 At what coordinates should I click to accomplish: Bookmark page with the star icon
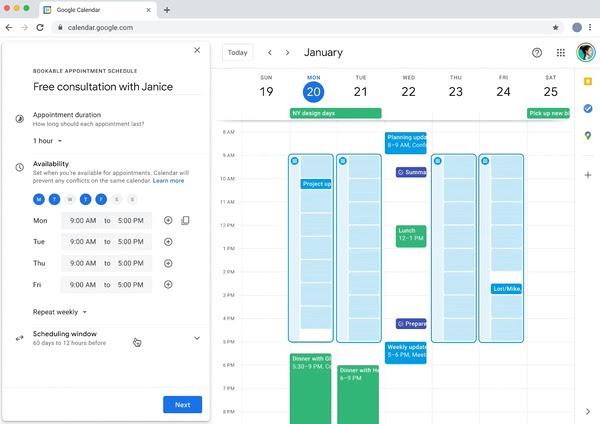[556, 28]
